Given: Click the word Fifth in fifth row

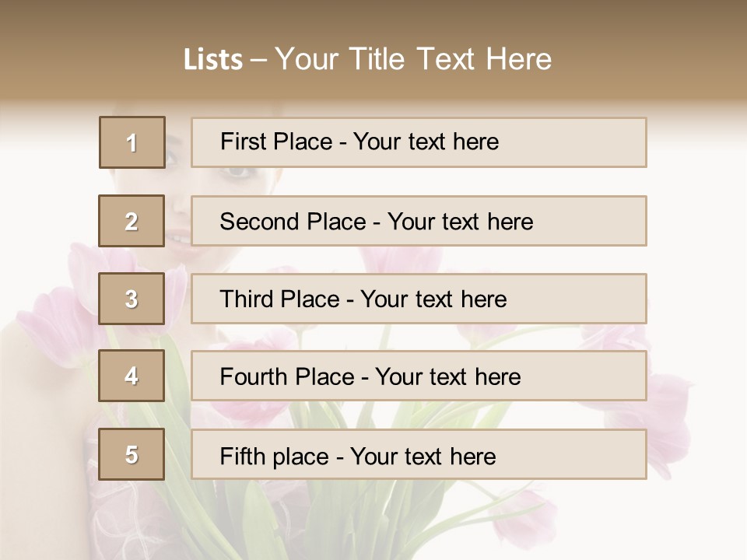Looking at the screenshot, I should 242,456.
